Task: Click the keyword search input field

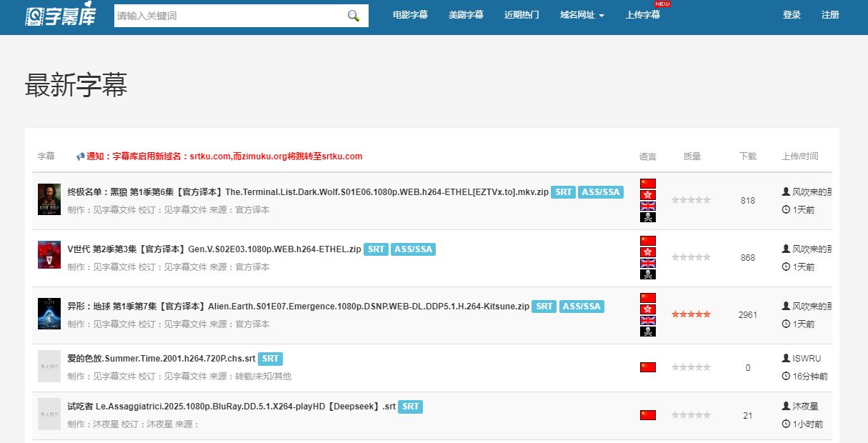Action: point(227,16)
